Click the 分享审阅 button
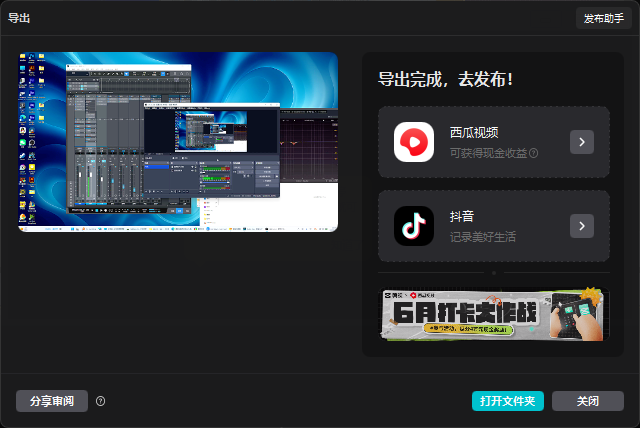Viewport: 640px width, 428px height. [x=52, y=401]
